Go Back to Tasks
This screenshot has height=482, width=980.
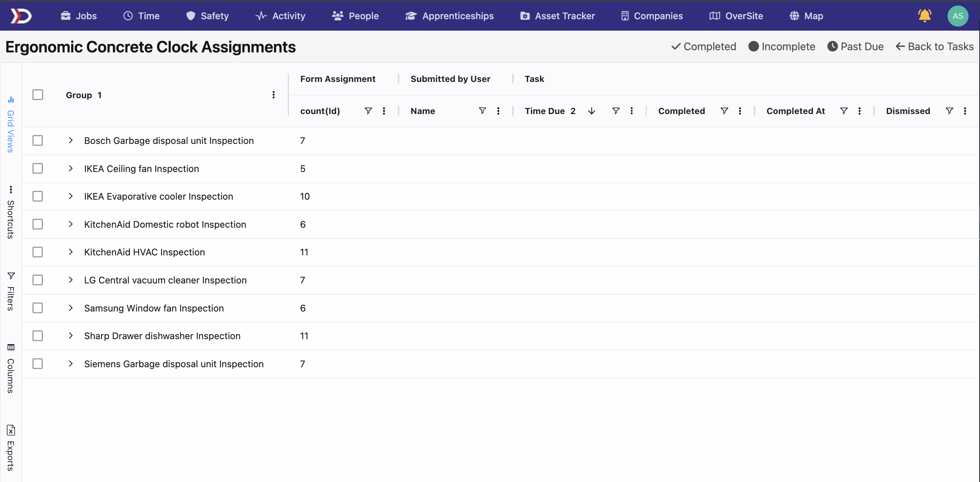tap(934, 47)
